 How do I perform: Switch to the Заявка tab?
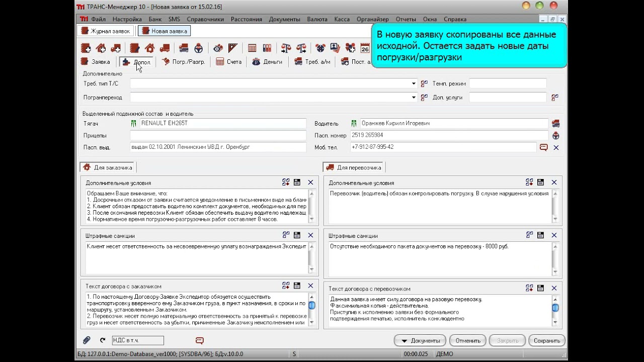96,62
